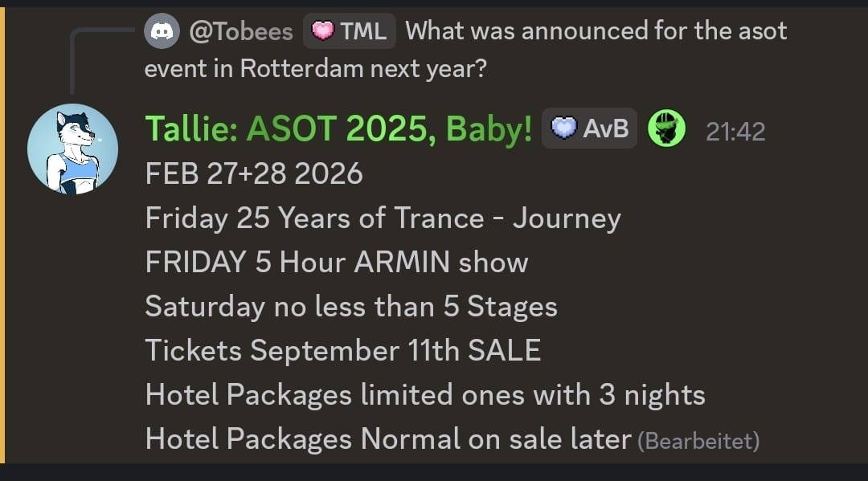Open the TML server tag badge

[350, 31]
